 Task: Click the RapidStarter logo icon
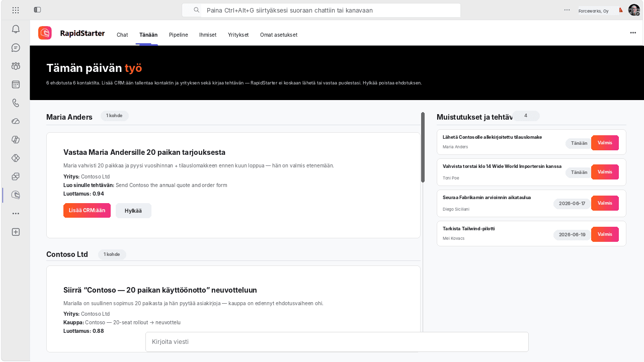click(x=45, y=33)
